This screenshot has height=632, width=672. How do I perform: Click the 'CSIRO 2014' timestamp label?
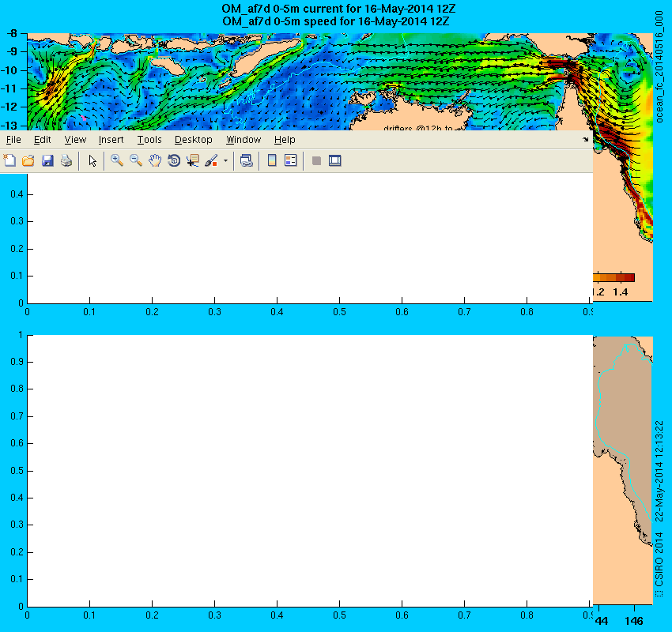click(x=659, y=509)
